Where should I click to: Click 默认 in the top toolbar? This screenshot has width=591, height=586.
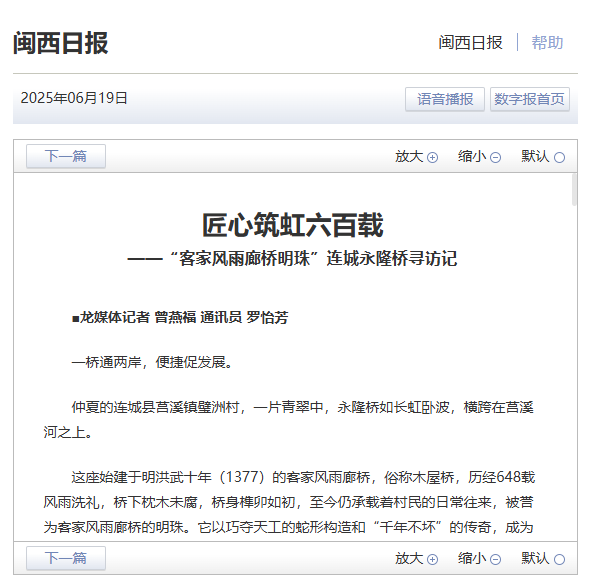[x=536, y=156]
